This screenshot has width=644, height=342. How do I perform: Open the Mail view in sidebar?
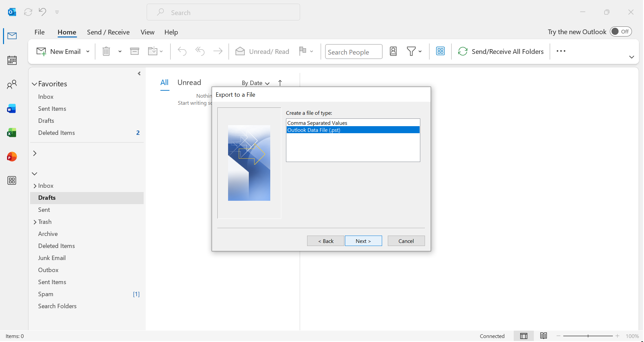point(12,36)
